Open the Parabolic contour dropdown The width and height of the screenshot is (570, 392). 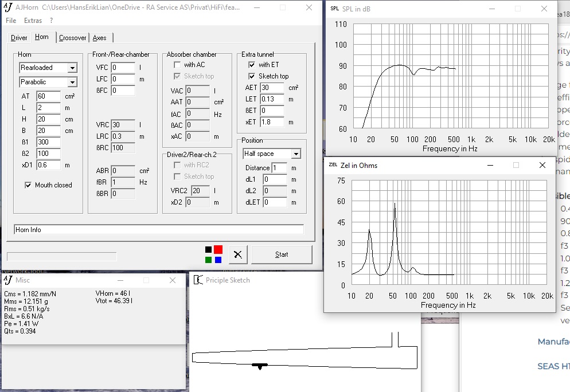click(x=72, y=82)
